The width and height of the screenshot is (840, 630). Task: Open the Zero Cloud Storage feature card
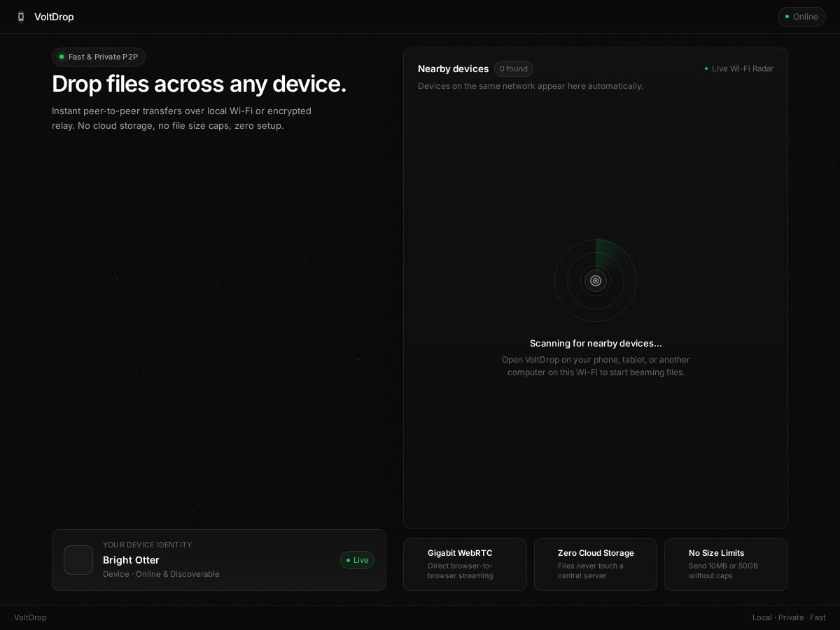point(596,564)
